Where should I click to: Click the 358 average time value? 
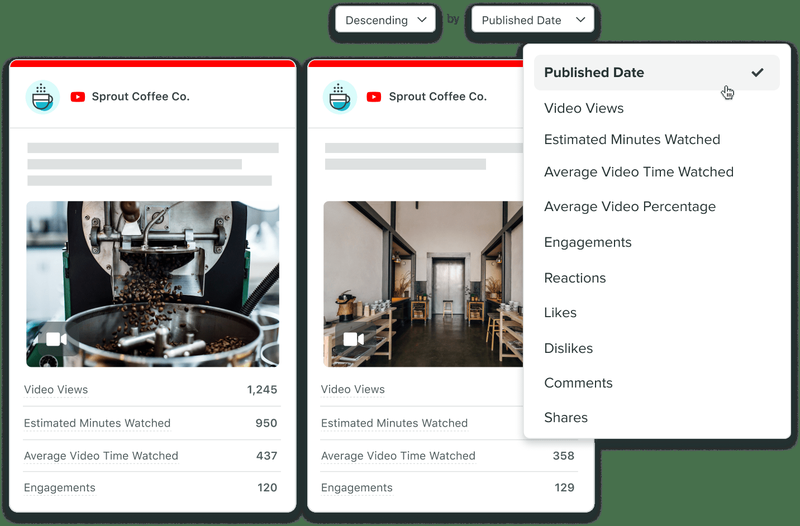[x=564, y=456]
